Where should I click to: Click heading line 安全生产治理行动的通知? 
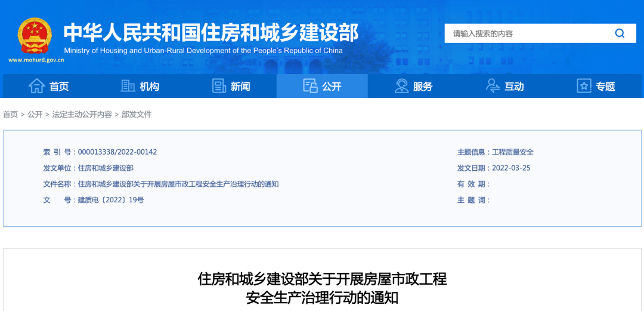[x=322, y=297]
